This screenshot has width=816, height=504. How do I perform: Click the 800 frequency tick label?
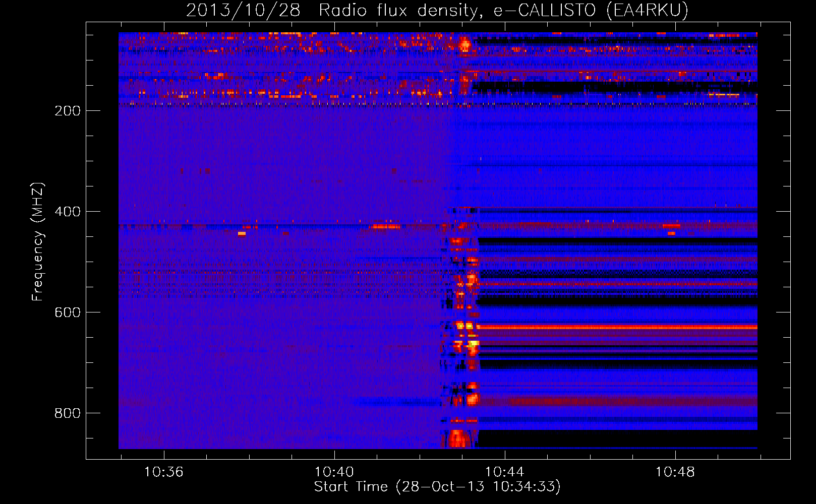coord(67,413)
